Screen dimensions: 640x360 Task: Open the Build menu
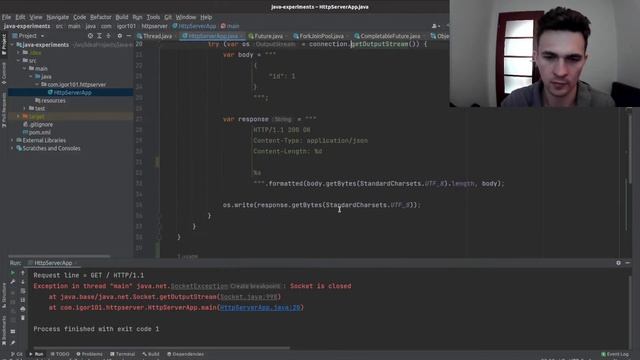point(122,17)
